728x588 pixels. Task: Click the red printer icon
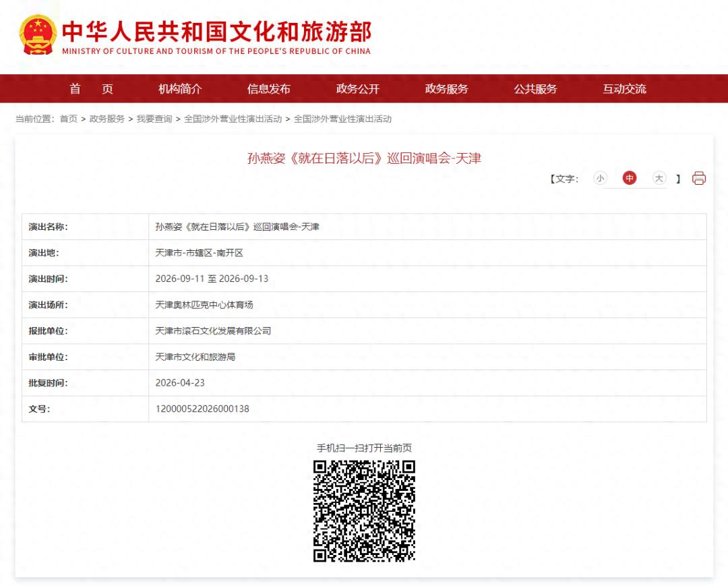pyautogui.click(x=699, y=178)
